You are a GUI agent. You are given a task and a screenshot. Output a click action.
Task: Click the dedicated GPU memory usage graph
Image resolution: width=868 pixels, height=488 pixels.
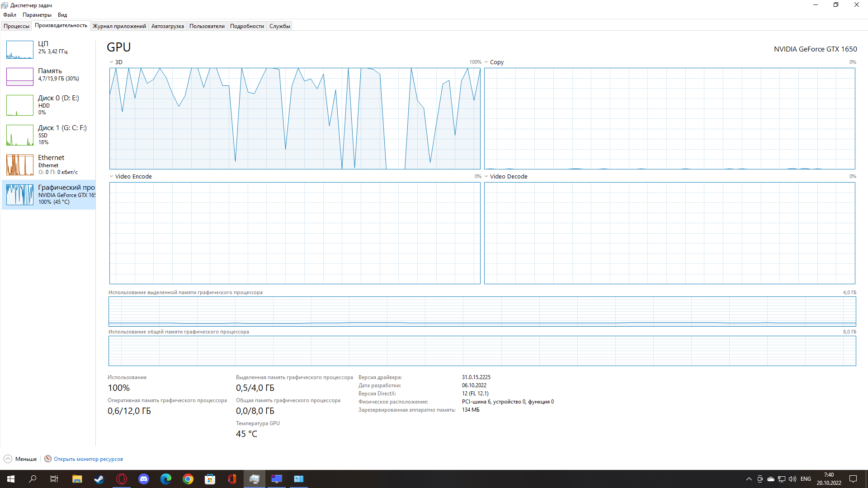click(x=482, y=311)
